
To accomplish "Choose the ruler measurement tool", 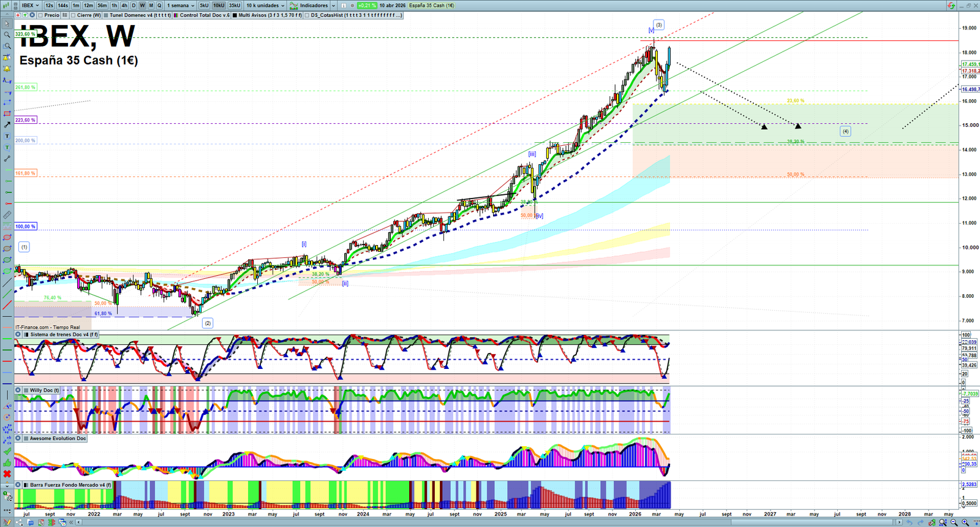I will pos(7,215).
